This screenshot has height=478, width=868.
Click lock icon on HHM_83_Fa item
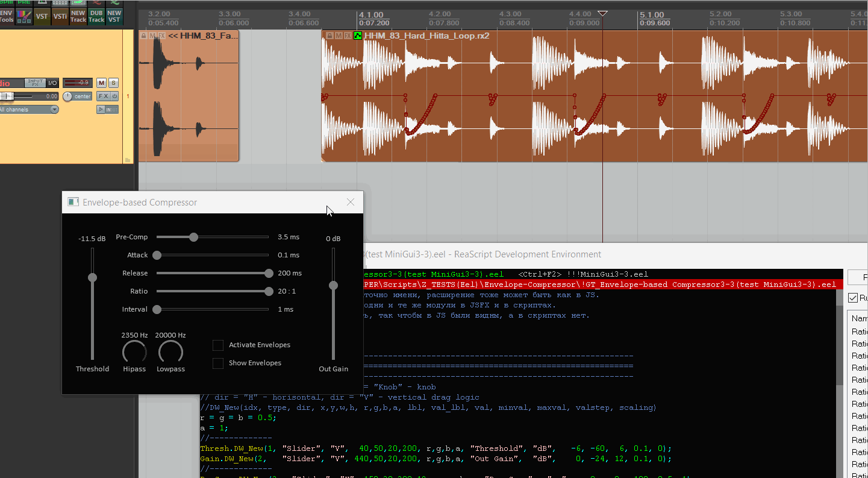pos(143,36)
